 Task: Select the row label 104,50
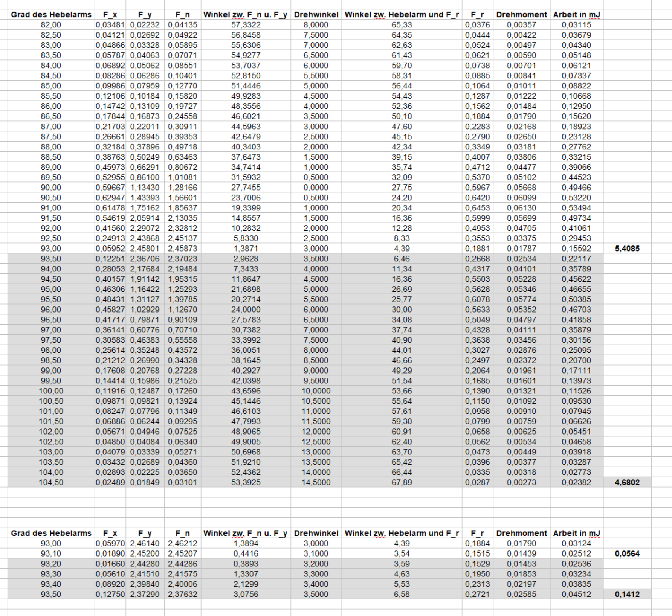pyautogui.click(x=51, y=482)
